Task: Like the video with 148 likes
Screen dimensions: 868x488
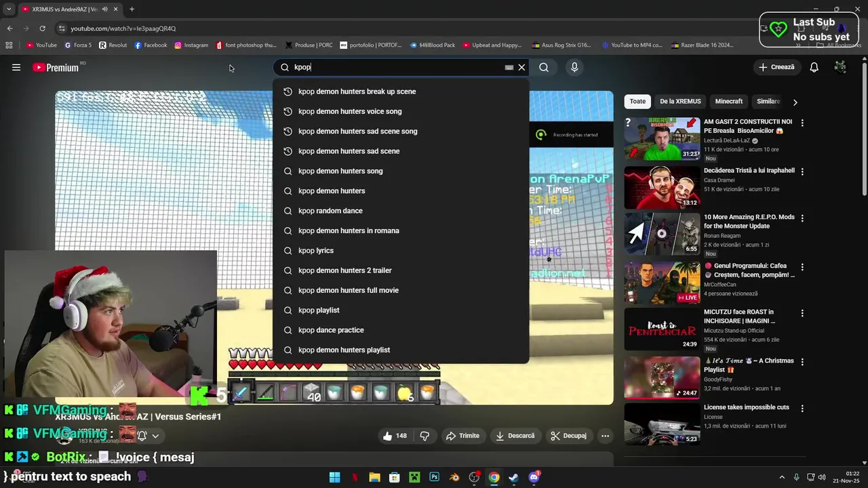Action: pyautogui.click(x=395, y=436)
